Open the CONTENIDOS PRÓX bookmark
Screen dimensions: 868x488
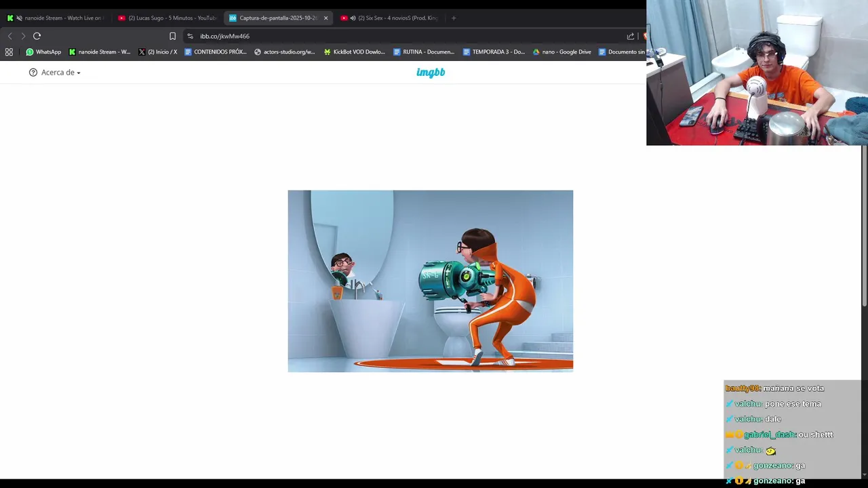coord(216,52)
